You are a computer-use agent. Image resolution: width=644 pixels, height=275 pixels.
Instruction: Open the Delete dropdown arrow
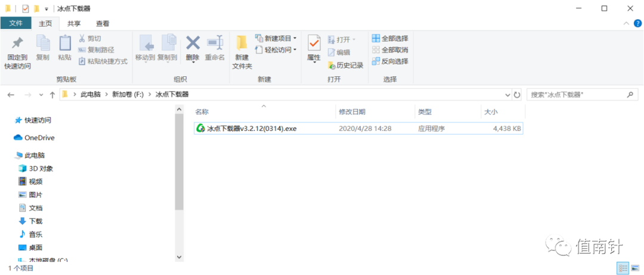coord(193,62)
